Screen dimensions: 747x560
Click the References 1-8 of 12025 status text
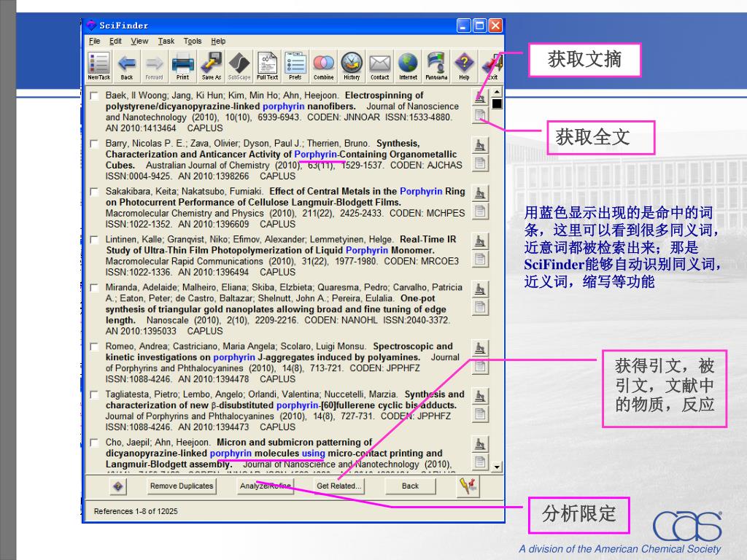pos(136,511)
